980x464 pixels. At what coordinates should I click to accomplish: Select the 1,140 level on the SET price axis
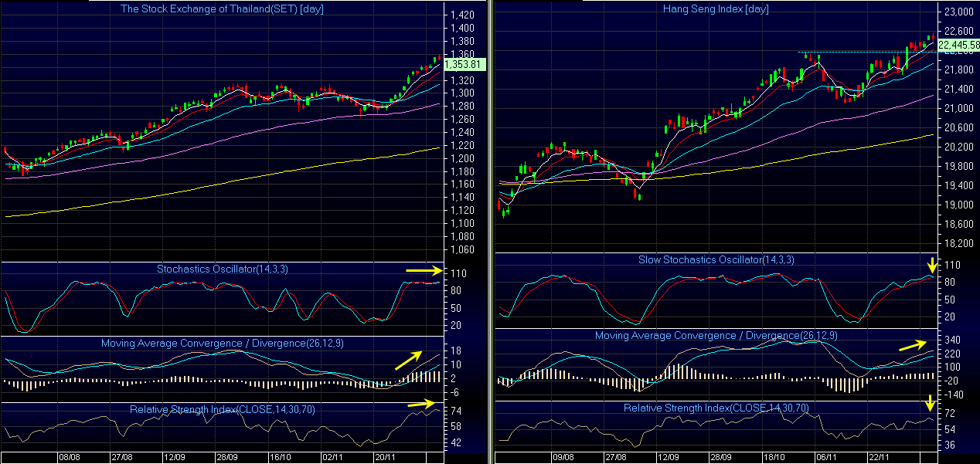click(x=461, y=198)
